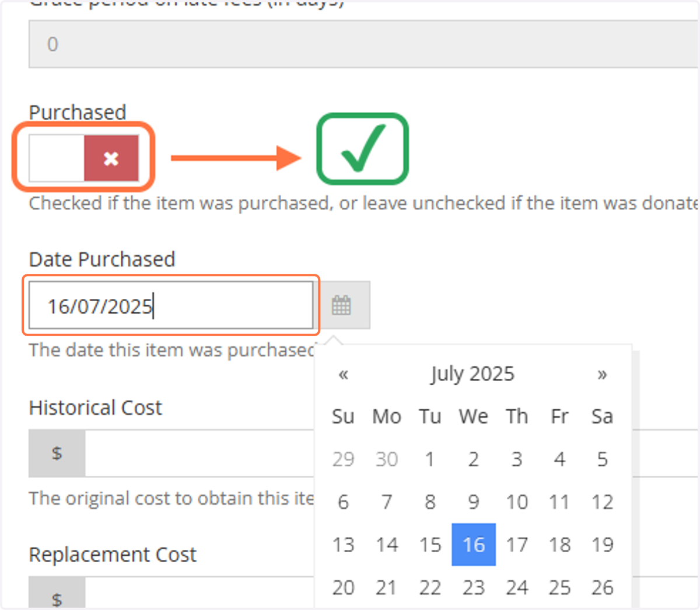Go to previous month in calendar

[x=344, y=374]
